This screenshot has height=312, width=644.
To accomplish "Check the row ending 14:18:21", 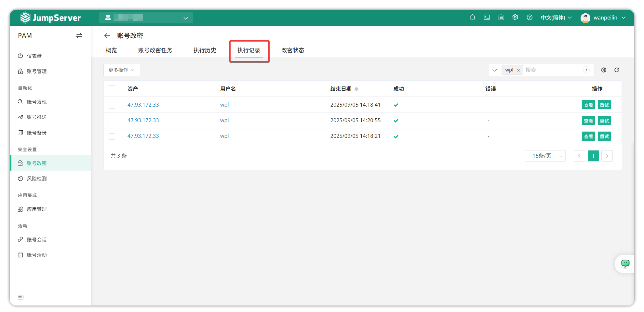I will 112,136.
